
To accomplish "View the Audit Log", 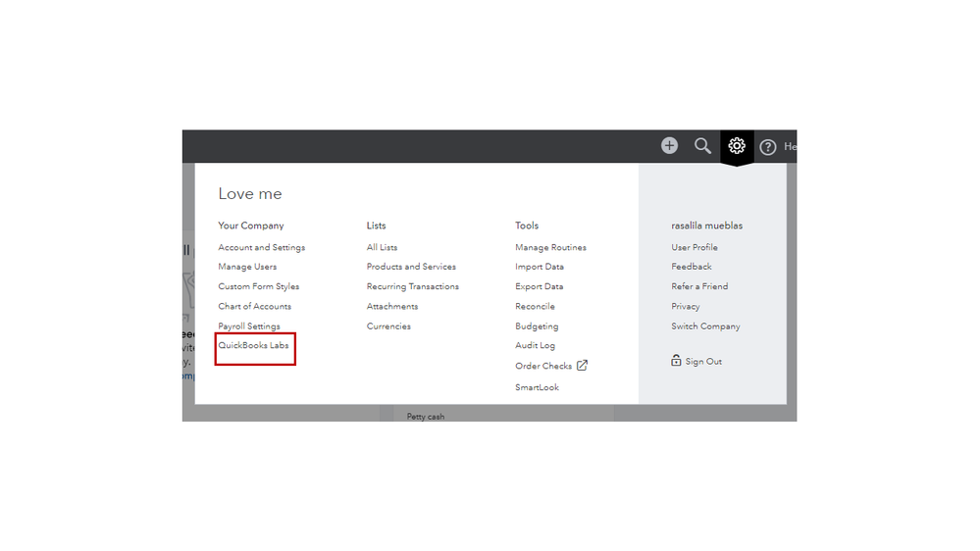I will pyautogui.click(x=535, y=345).
